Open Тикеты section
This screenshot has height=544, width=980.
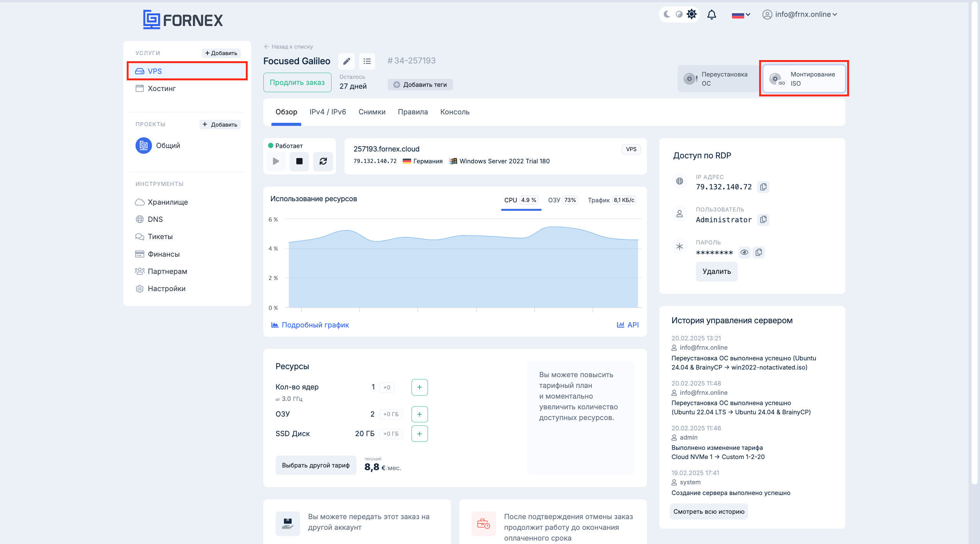pyautogui.click(x=154, y=236)
